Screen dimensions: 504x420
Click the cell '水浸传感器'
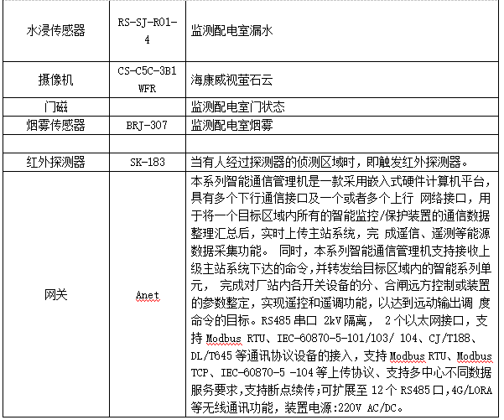55,31
